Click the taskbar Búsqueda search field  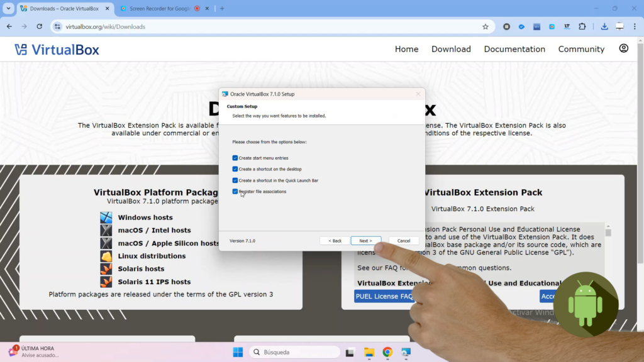[294, 352]
